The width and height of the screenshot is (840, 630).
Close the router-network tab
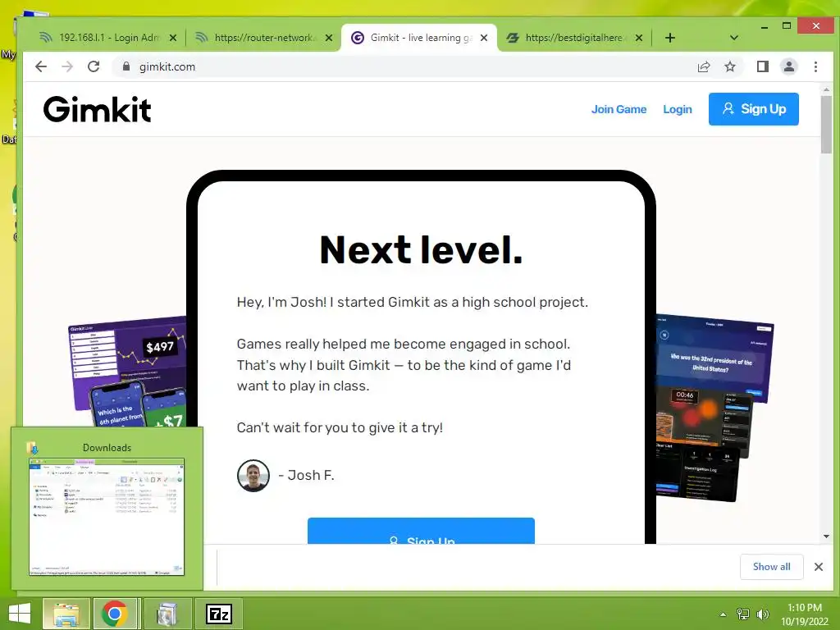[329, 38]
